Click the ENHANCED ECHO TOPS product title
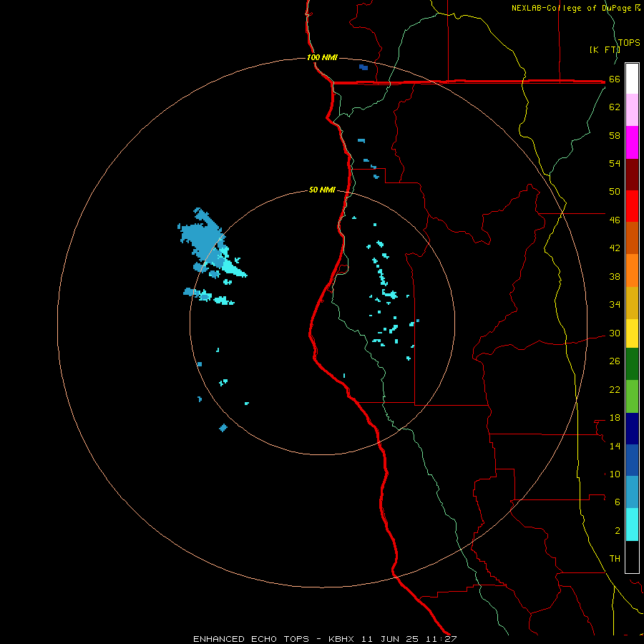644x644 pixels. [251, 639]
